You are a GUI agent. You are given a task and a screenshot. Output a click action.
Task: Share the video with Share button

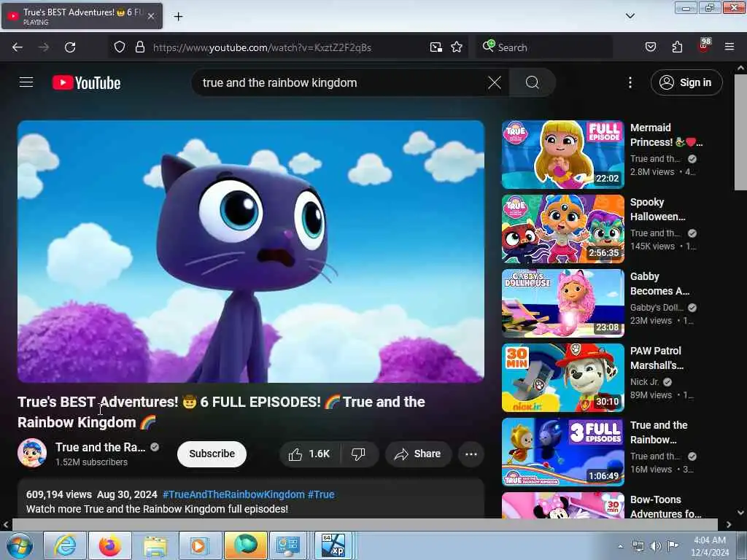tap(418, 454)
